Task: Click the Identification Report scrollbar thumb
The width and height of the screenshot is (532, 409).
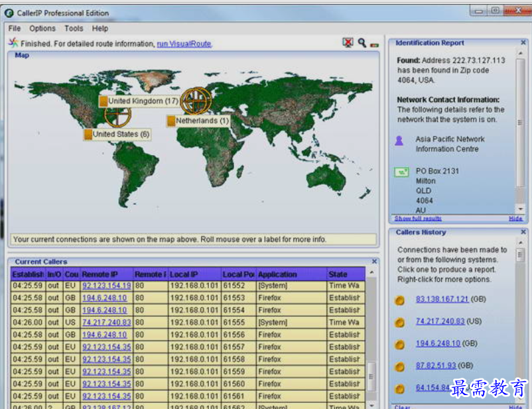Action: pyautogui.click(x=520, y=123)
